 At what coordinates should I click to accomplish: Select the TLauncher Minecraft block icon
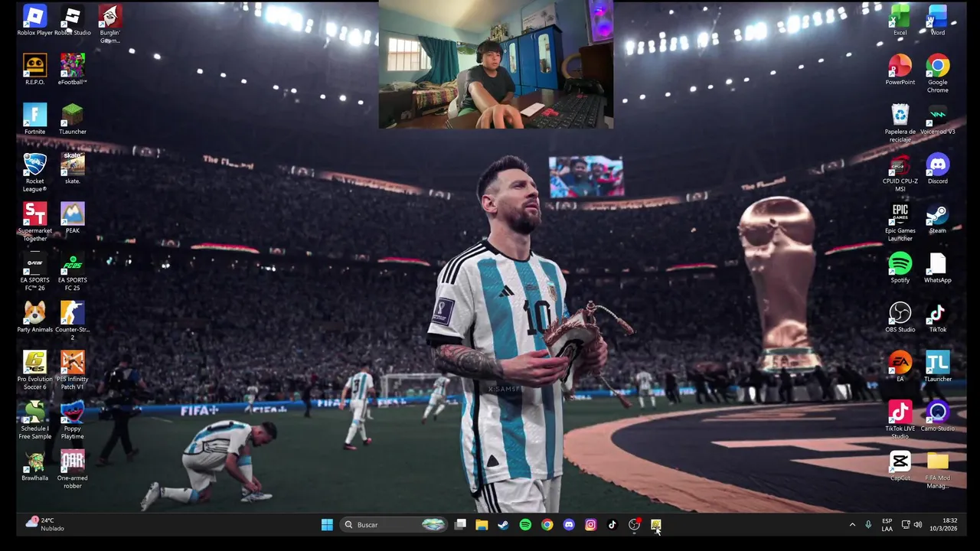[72, 119]
